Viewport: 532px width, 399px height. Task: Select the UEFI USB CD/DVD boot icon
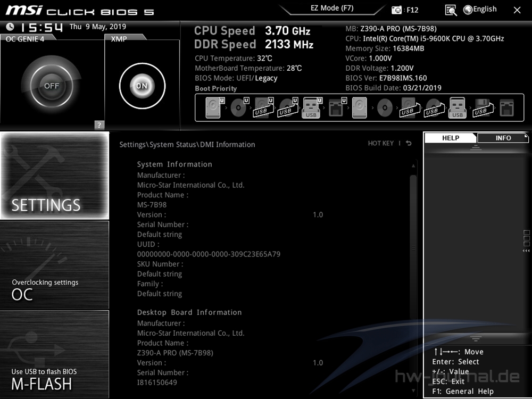point(288,107)
